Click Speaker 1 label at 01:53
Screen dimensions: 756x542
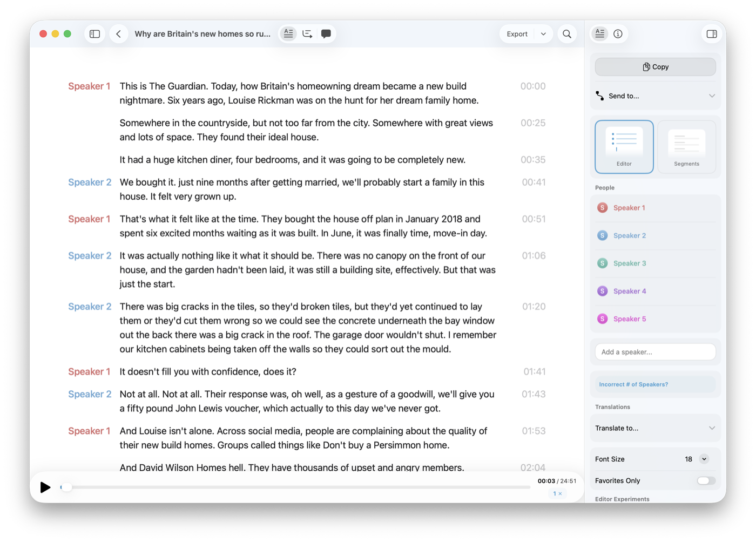89,431
